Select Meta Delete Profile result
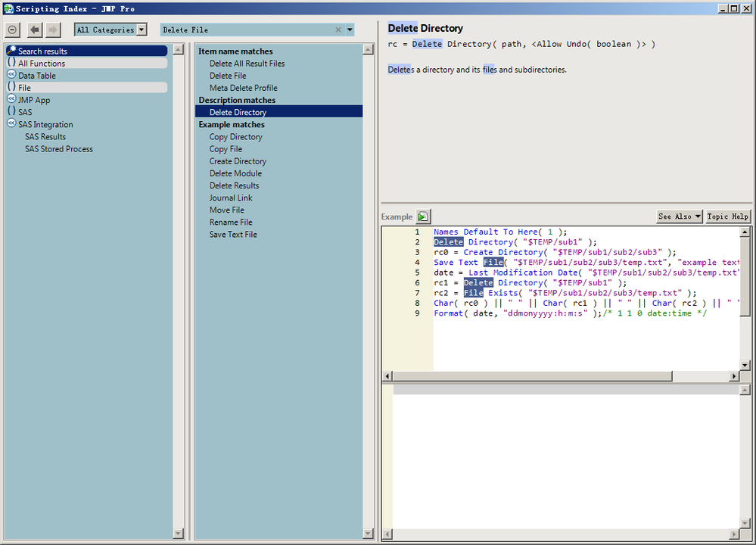Viewport: 756px width, 545px height. [x=244, y=88]
